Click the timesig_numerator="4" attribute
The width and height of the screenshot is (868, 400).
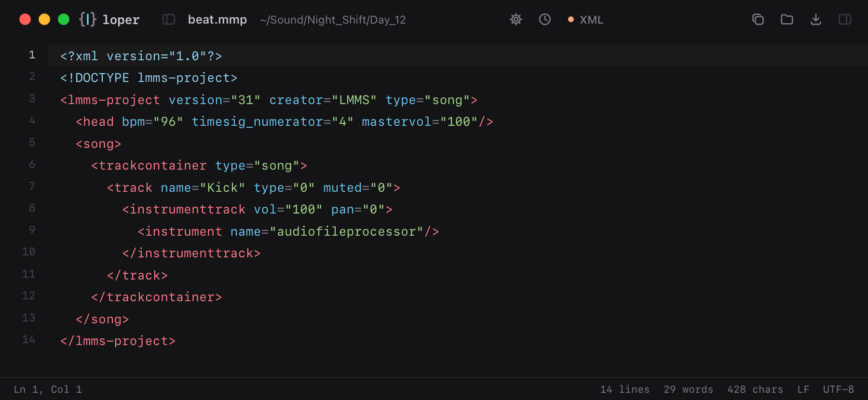click(273, 121)
